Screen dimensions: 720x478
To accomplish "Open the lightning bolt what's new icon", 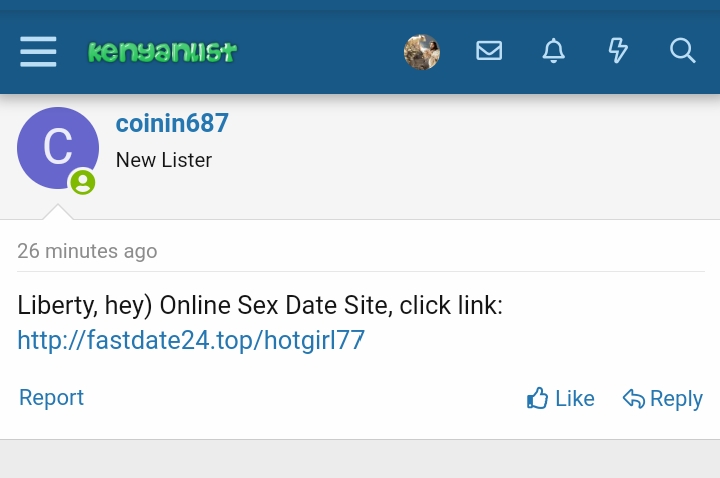I will (x=618, y=51).
